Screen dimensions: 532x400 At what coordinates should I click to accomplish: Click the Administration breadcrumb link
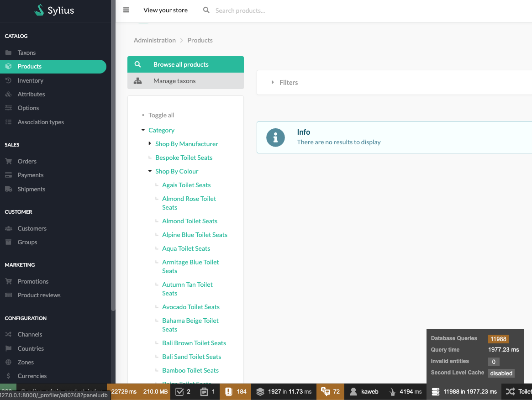(x=155, y=40)
